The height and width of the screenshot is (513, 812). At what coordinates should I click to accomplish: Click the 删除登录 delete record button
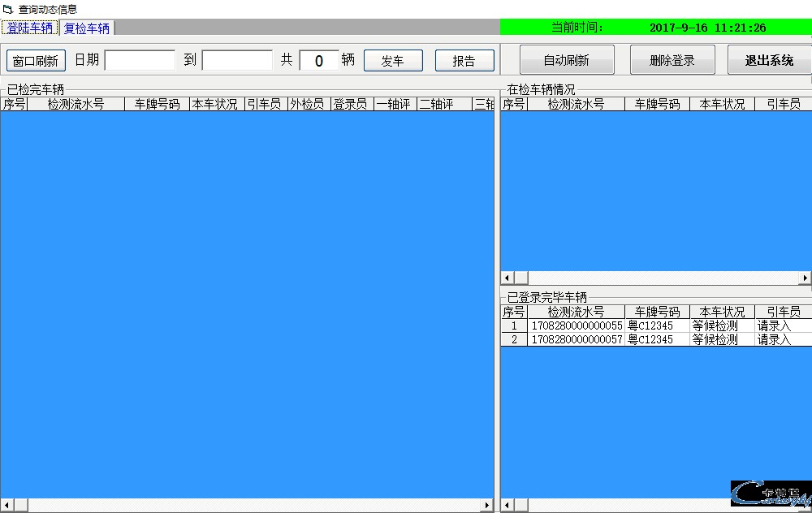tap(672, 59)
